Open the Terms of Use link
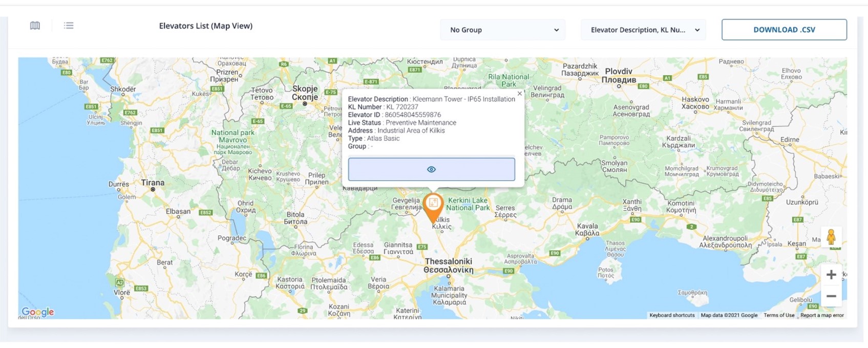This screenshot has height=348, width=868. 779,315
